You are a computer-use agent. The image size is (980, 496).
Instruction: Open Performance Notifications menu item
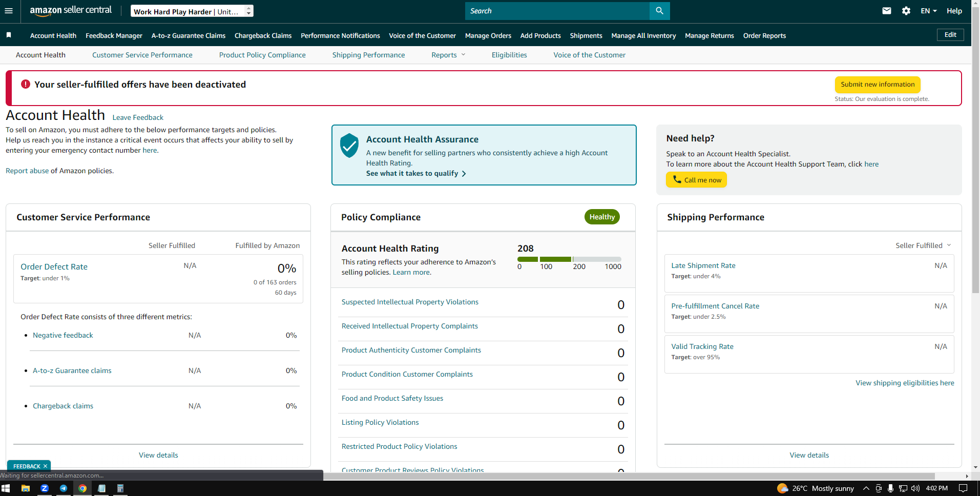click(x=340, y=35)
